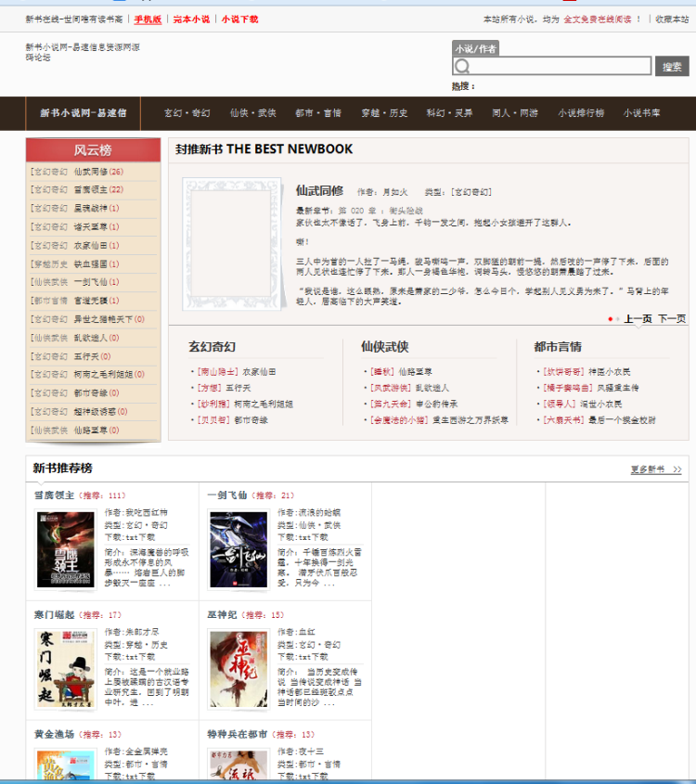Open the 同人·网游 navigation category

pyautogui.click(x=515, y=113)
